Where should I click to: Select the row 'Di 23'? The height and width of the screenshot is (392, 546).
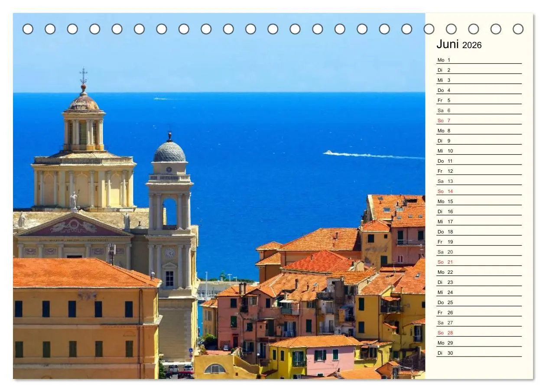(x=479, y=282)
